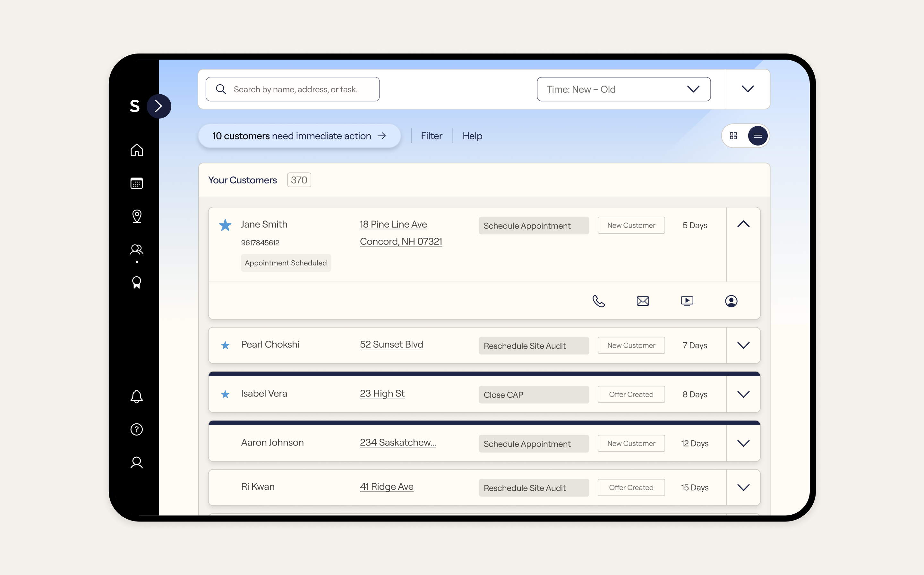This screenshot has width=924, height=575.
Task: Open the map location pin icon
Action: click(137, 216)
